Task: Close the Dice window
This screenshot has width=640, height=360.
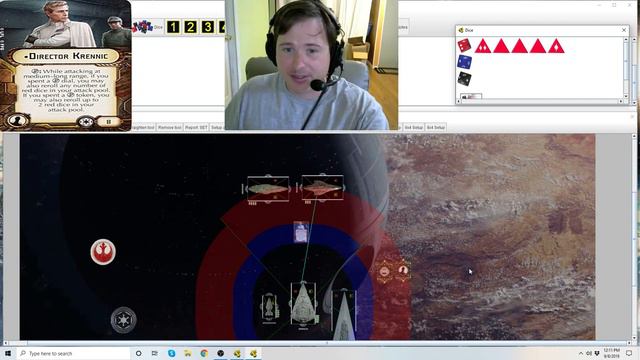Action: point(624,30)
